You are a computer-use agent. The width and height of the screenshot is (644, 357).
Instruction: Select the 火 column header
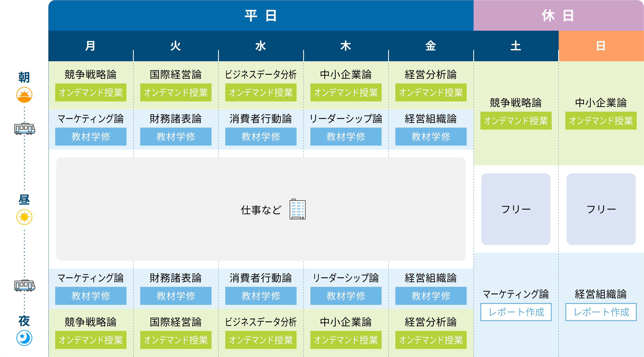(x=176, y=46)
